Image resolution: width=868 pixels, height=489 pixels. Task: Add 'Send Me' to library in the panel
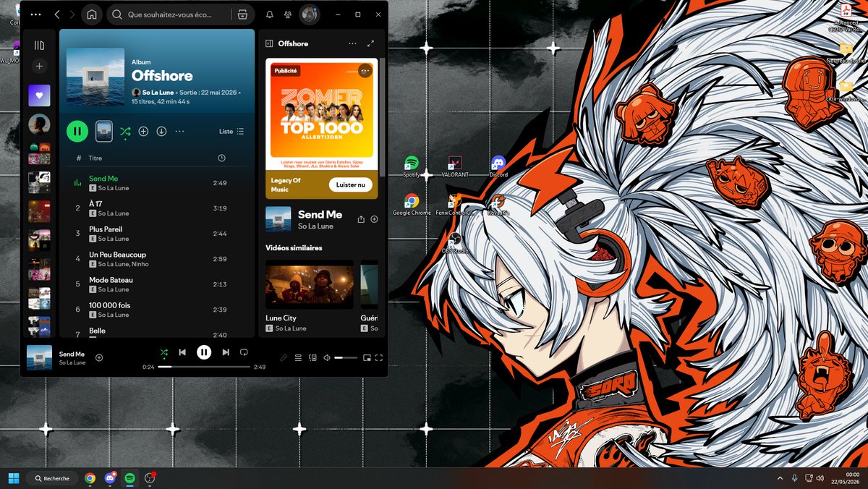(374, 218)
